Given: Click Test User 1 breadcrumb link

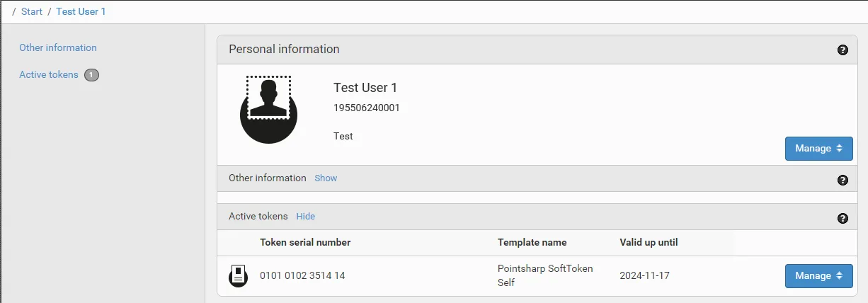Looking at the screenshot, I should (x=81, y=12).
